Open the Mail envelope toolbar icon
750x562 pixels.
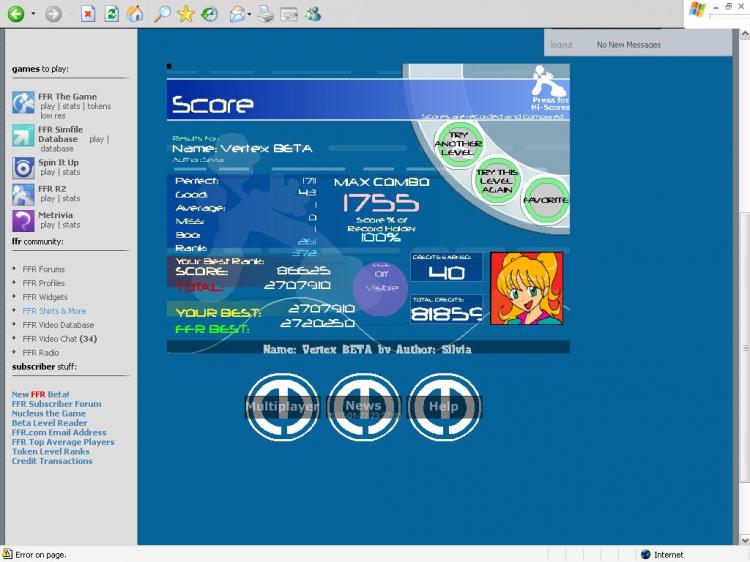click(237, 14)
